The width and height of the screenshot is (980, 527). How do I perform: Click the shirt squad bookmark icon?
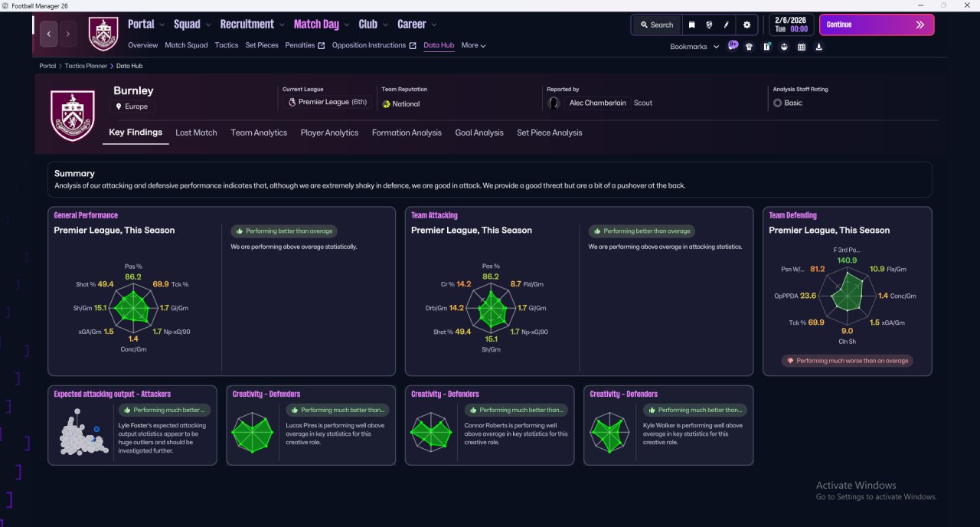[749, 47]
